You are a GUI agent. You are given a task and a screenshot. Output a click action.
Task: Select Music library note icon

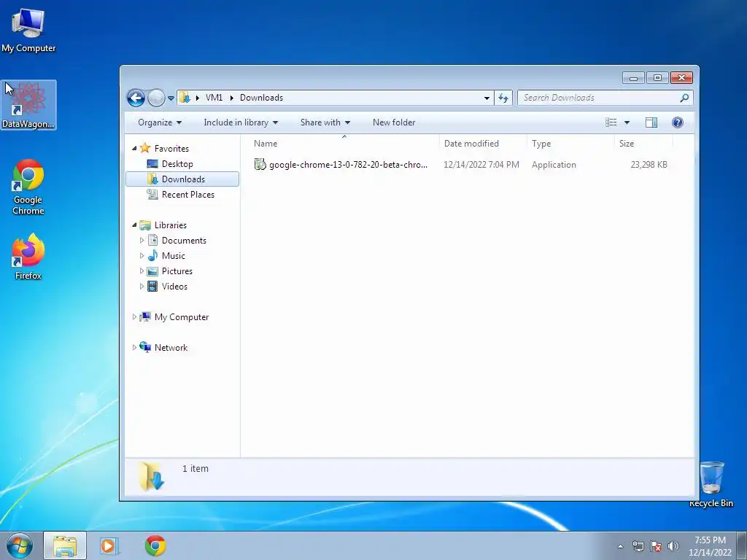152,256
